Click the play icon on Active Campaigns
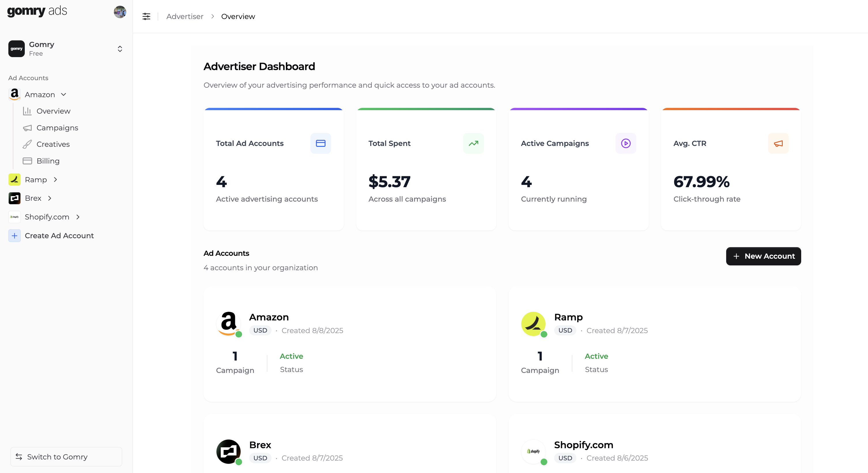The height and width of the screenshot is (473, 868). tap(625, 143)
